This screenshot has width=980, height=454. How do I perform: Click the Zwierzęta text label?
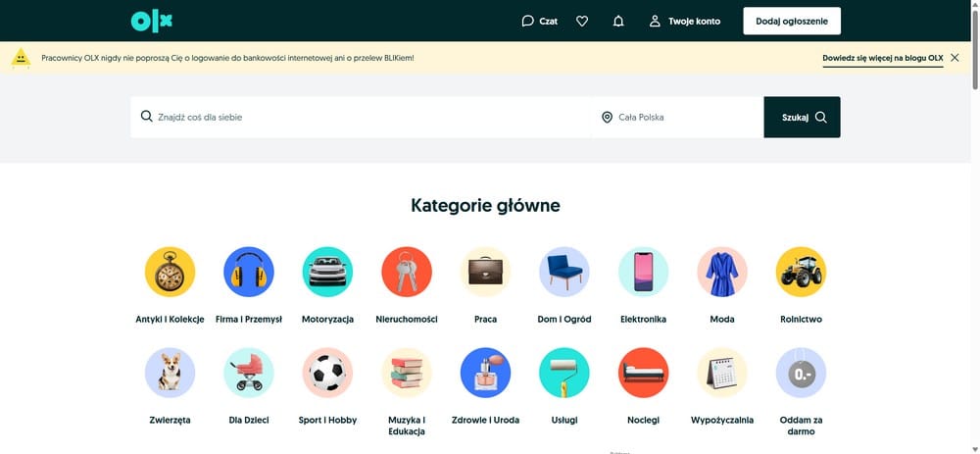point(170,421)
